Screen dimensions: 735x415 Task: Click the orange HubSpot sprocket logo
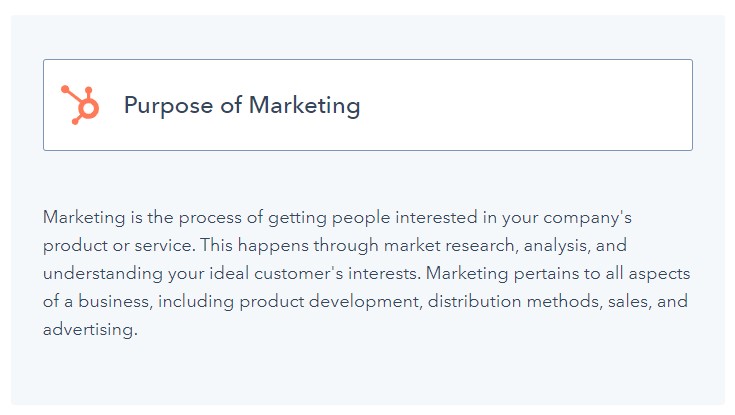coord(80,105)
